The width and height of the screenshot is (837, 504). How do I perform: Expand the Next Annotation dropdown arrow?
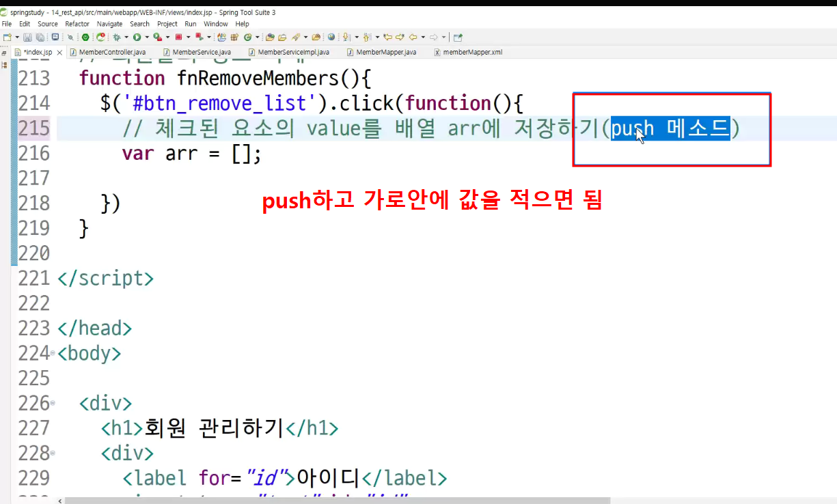356,37
